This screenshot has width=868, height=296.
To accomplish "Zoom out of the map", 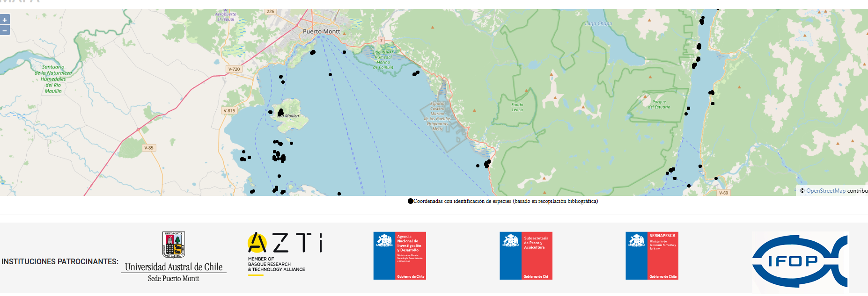I will coord(5,31).
